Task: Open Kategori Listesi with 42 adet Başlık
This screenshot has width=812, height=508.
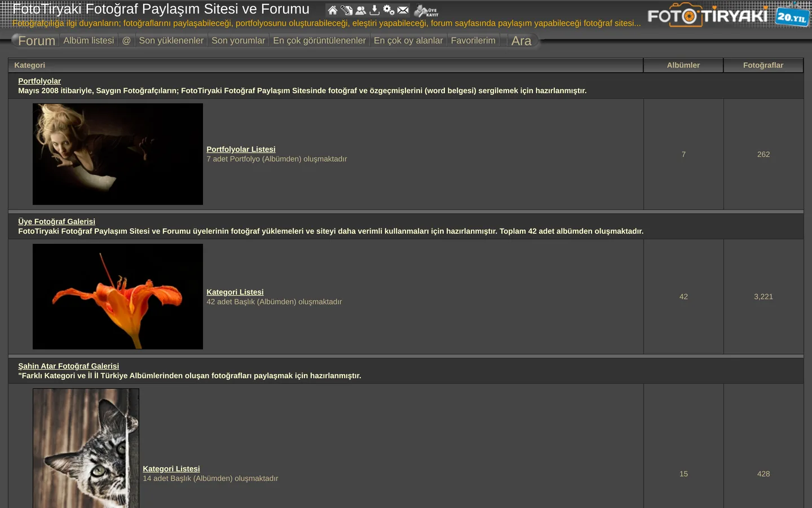Action: [x=235, y=292]
